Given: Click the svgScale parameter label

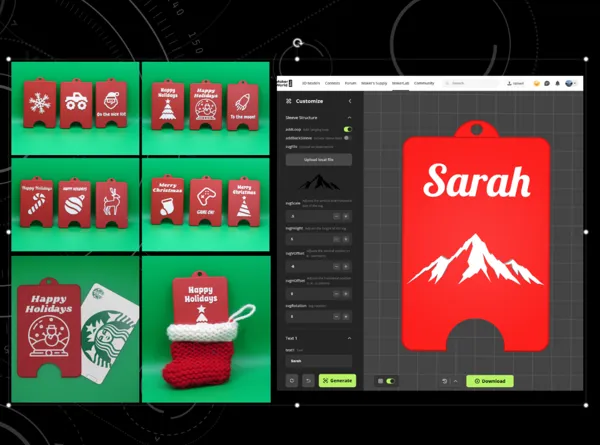Looking at the screenshot, I should click(293, 203).
